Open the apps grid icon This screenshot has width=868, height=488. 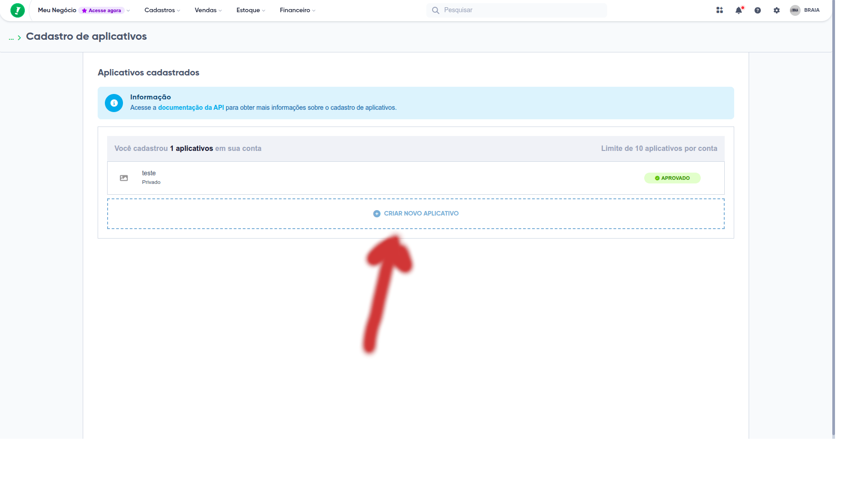[719, 10]
